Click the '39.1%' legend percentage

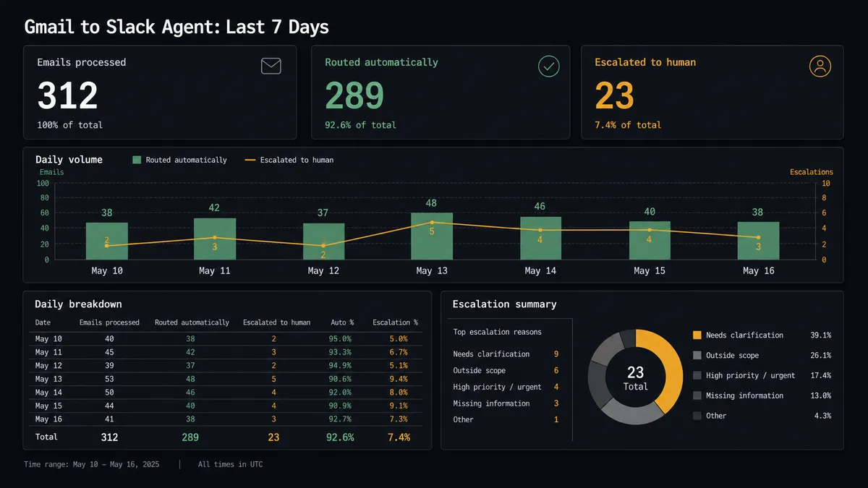(x=820, y=335)
